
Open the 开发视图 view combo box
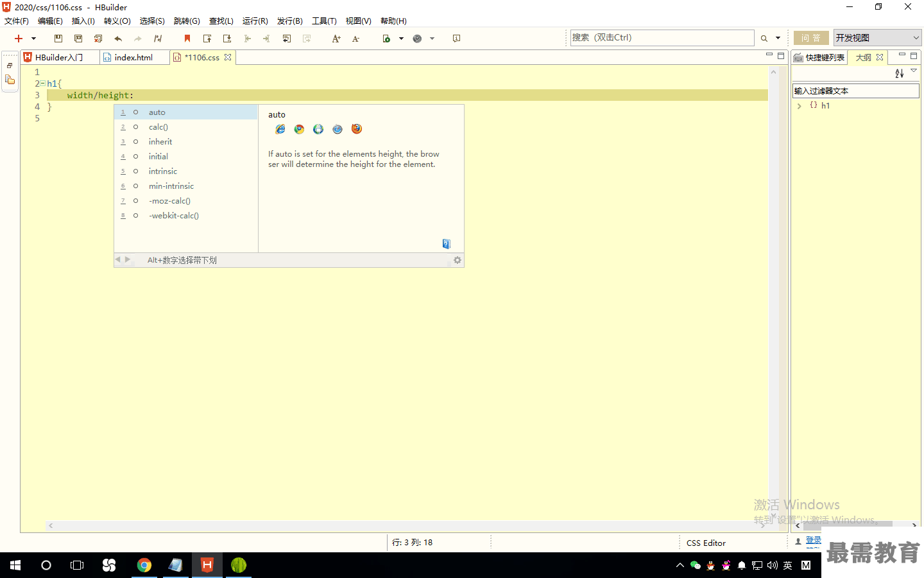pos(877,38)
